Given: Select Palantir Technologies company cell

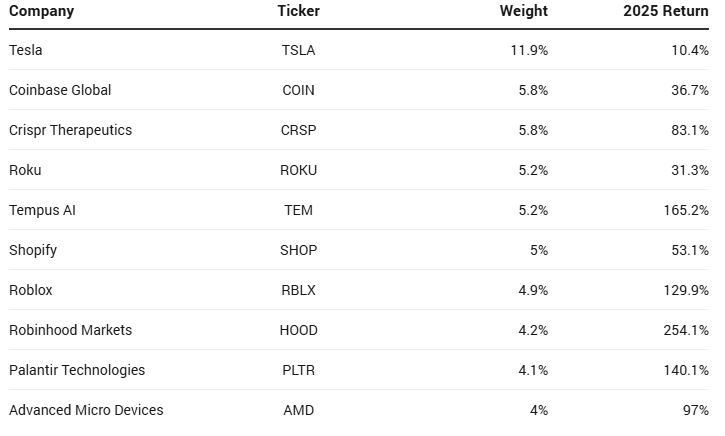Looking at the screenshot, I should click(x=77, y=370).
